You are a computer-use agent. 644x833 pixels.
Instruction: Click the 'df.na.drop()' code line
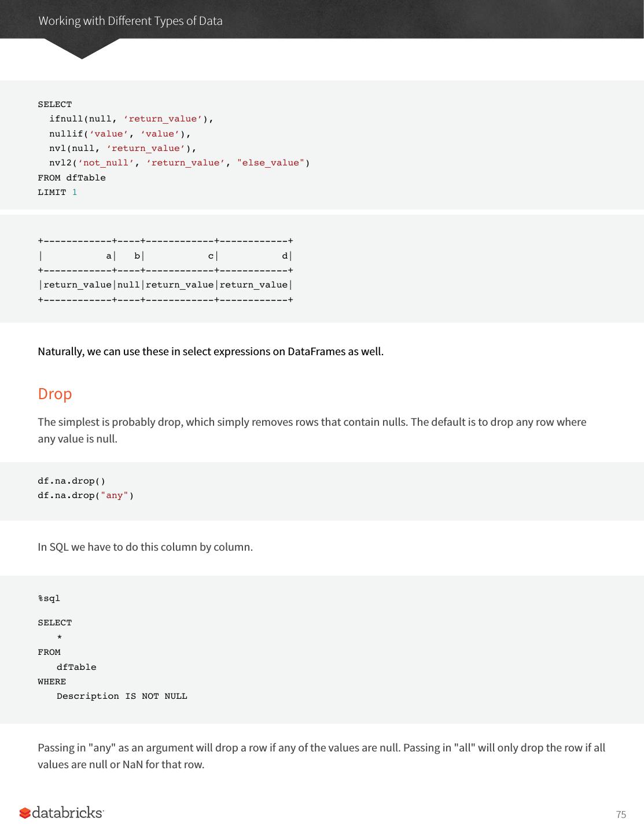[72, 481]
